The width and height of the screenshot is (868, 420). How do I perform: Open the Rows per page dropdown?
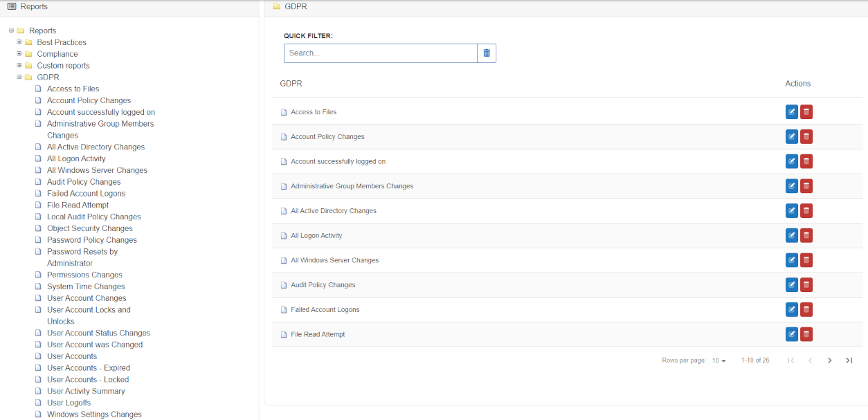click(x=719, y=360)
